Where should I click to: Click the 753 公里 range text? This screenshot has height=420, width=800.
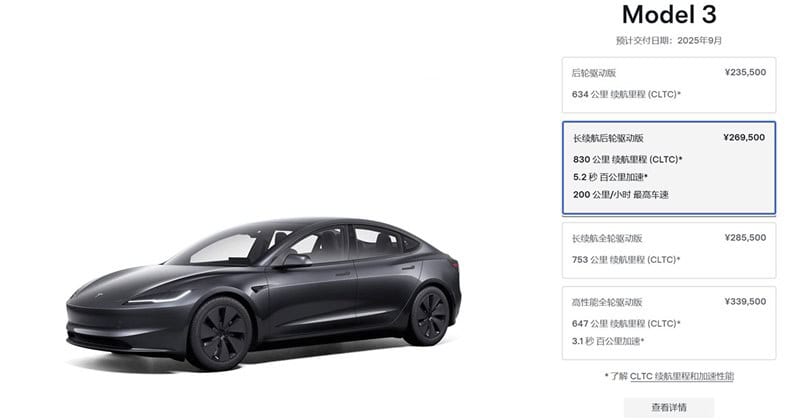pos(626,260)
